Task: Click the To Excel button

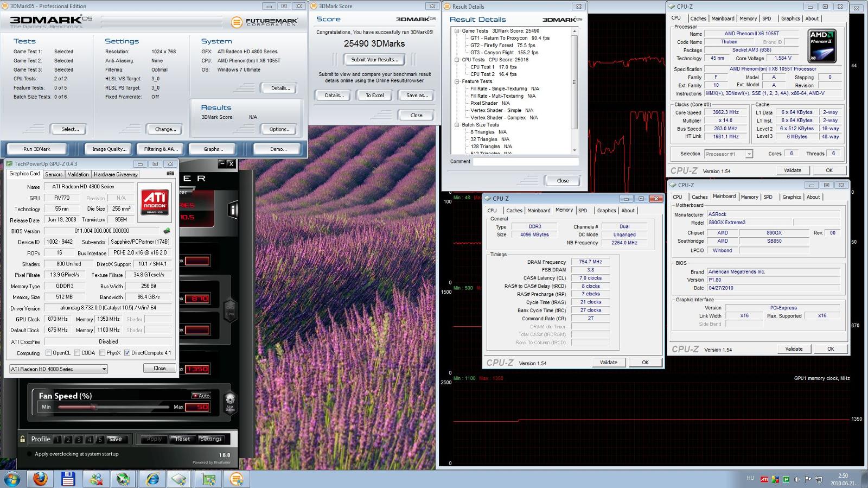Action: [x=374, y=95]
